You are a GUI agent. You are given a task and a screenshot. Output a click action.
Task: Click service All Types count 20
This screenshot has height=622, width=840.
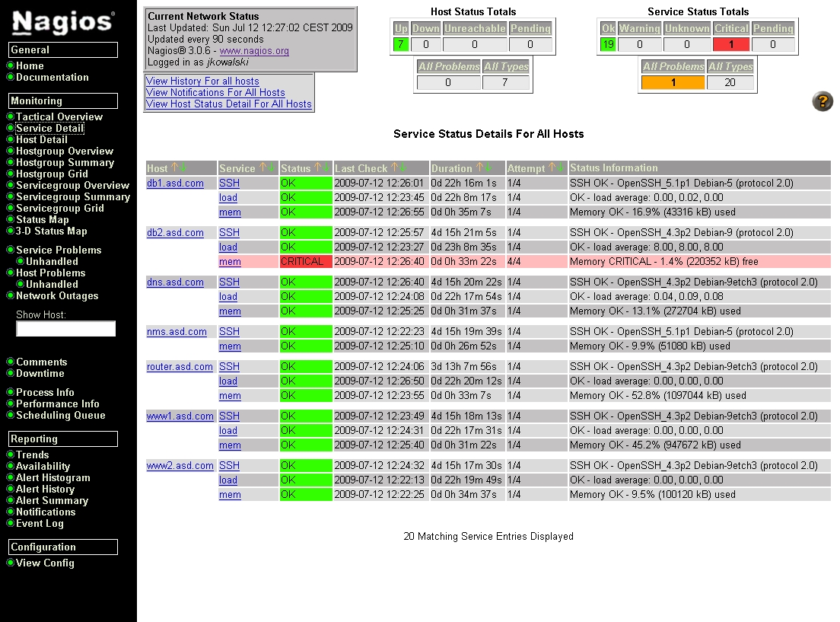pos(730,82)
